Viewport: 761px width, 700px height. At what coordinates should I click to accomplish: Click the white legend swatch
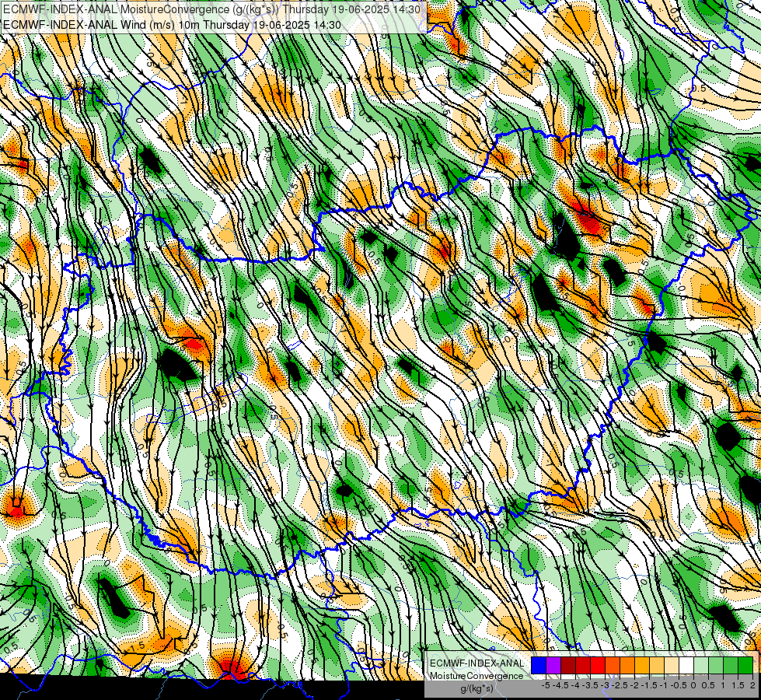click(686, 666)
